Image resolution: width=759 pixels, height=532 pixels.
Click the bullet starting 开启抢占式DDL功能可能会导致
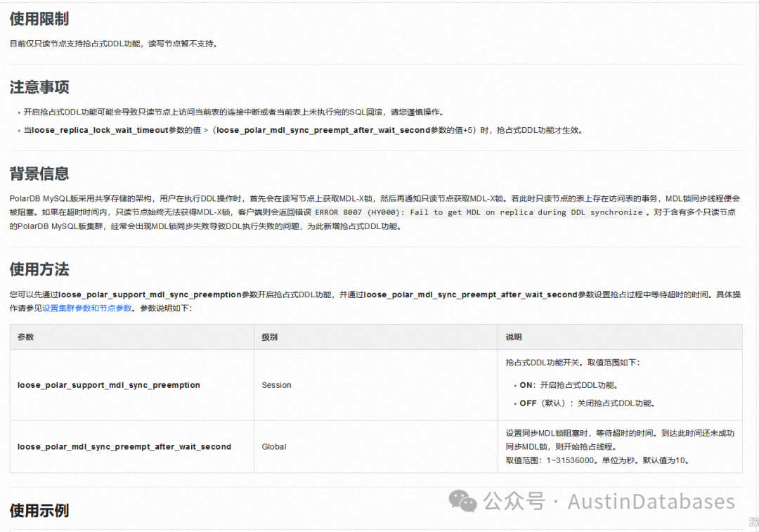(x=234, y=112)
